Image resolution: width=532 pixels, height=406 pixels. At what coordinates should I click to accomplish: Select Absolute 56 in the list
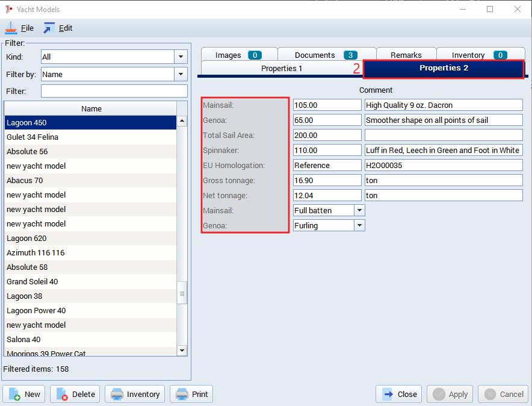pyautogui.click(x=91, y=151)
